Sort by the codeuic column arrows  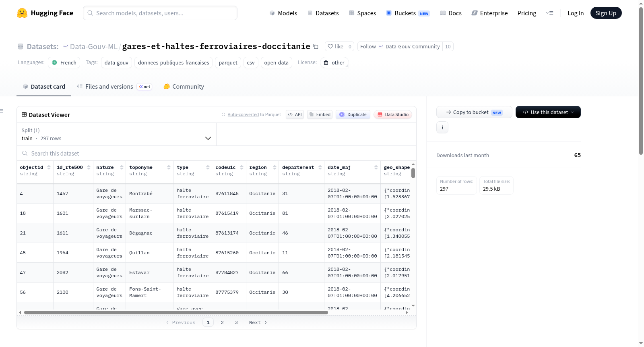tap(242, 167)
